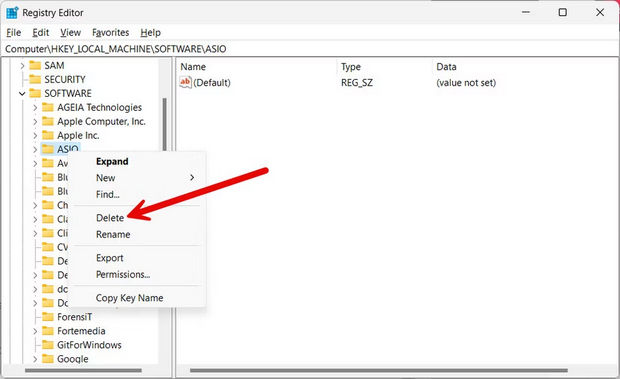This screenshot has width=620, height=379.
Task: Click the SECURITY folder icon
Action: click(35, 79)
